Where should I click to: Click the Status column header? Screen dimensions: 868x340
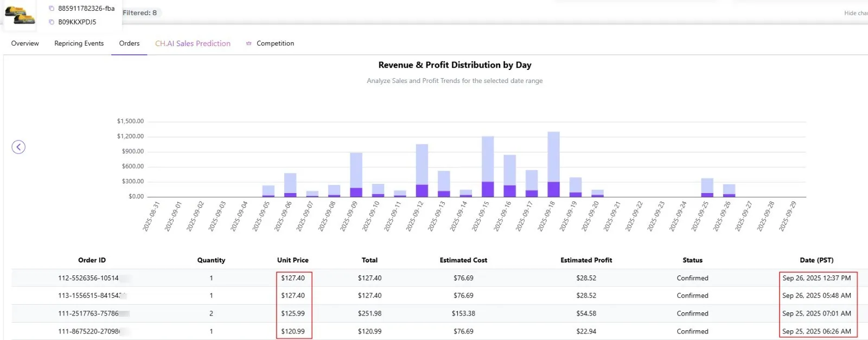coord(692,260)
